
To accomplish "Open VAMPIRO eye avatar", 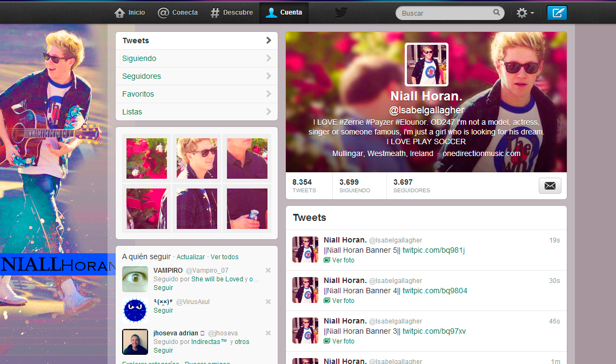I will pyautogui.click(x=135, y=279).
